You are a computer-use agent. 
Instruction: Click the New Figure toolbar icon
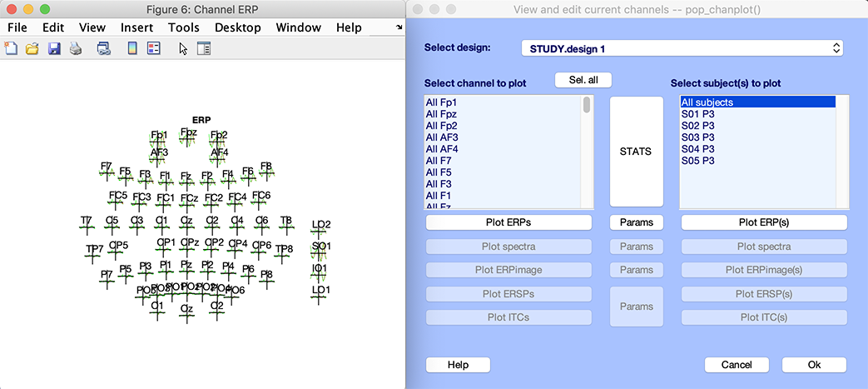pos(11,48)
